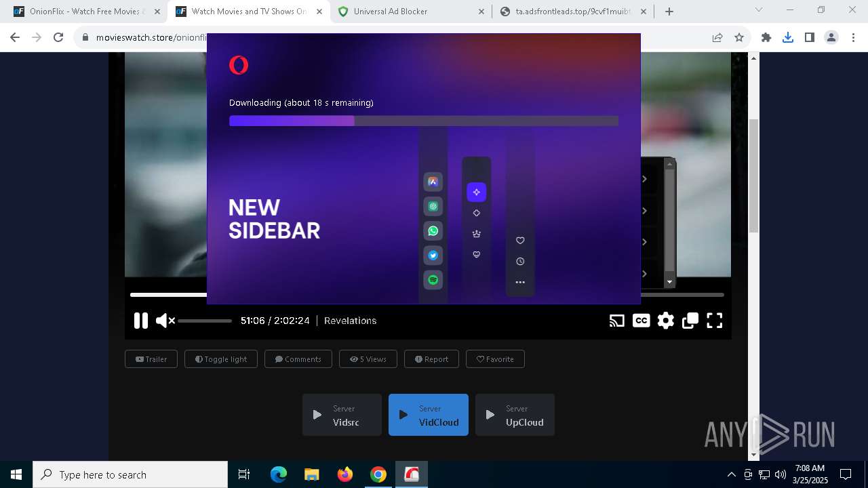
Task: Adjust the video volume slider
Action: click(205, 321)
